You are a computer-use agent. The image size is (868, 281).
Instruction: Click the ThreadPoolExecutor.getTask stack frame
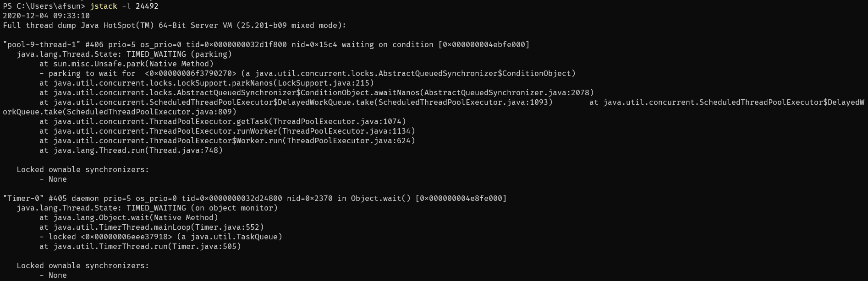pyautogui.click(x=223, y=121)
